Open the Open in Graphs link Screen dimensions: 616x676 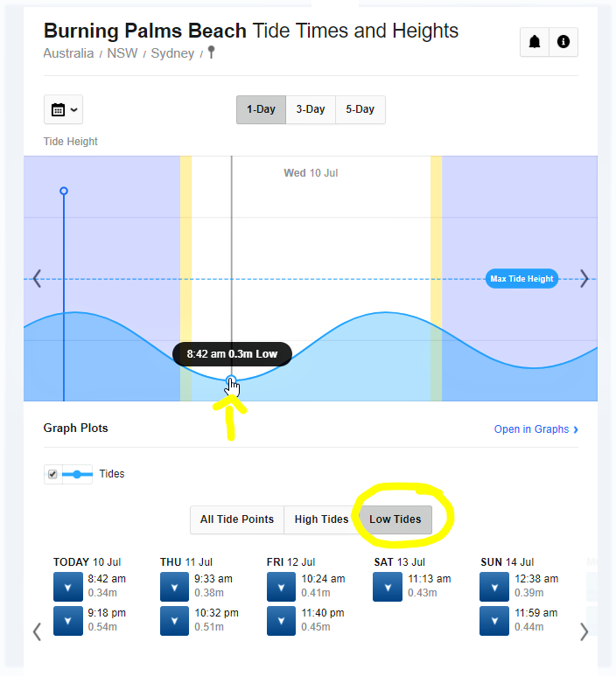coord(536,429)
